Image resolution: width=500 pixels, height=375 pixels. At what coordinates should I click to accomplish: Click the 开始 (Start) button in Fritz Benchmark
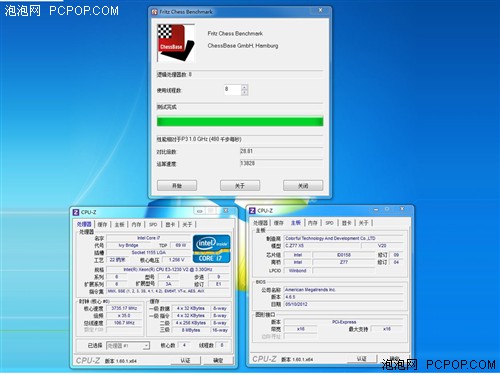click(x=177, y=186)
